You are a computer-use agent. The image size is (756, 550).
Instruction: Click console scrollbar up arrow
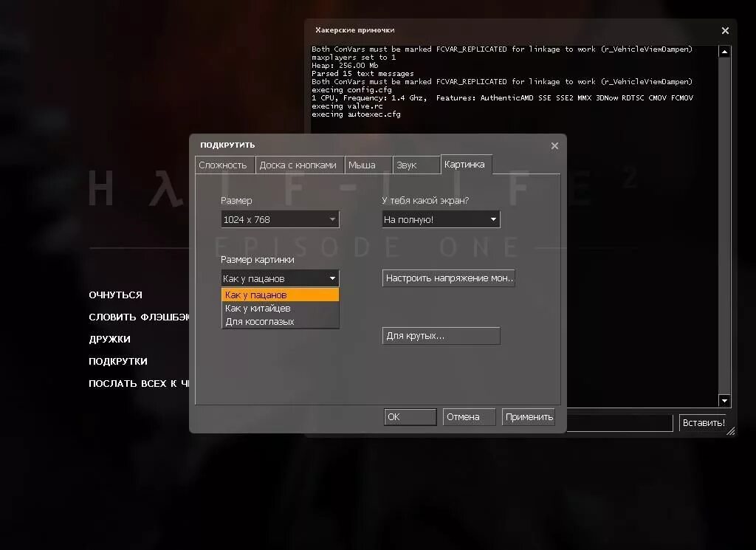click(724, 52)
